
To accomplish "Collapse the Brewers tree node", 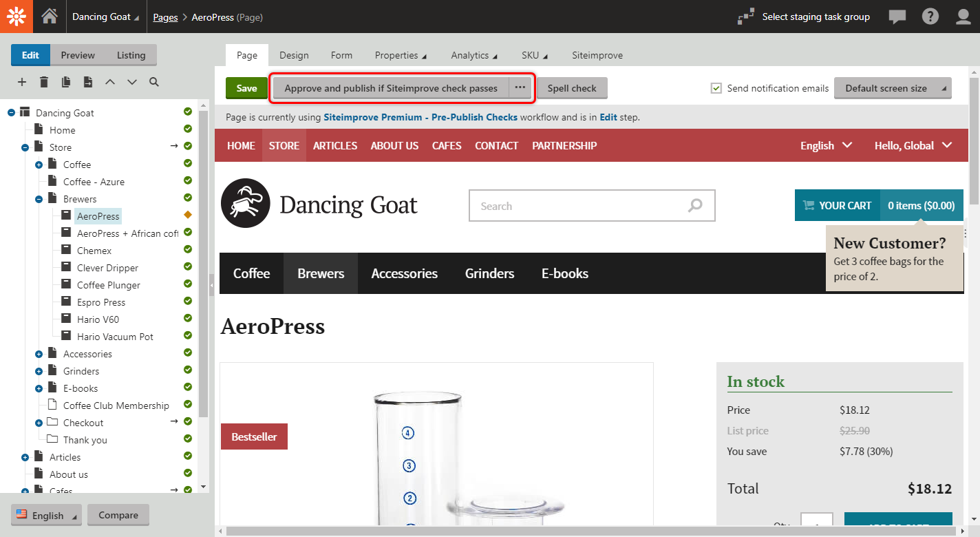I will [x=39, y=199].
